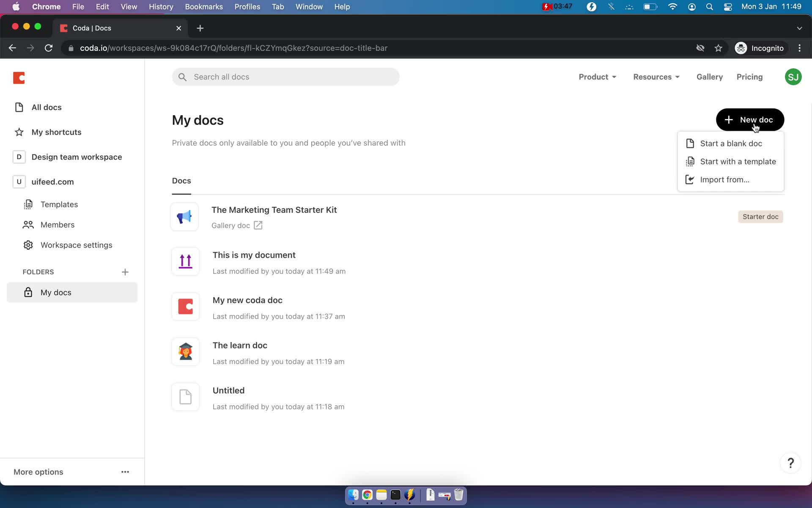Open Trash from the Dock
812x508 pixels.
(x=458, y=495)
